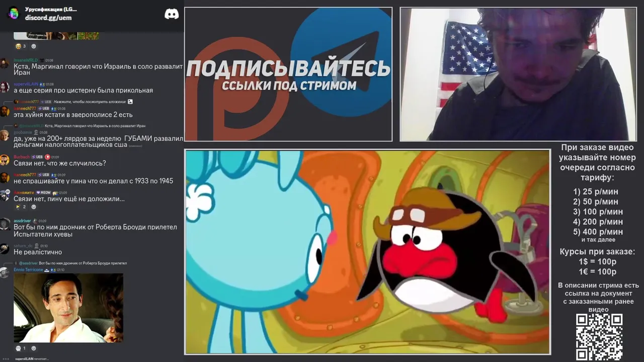Viewport: 644px width, 362px height.
Task: Open assdriver's avatar
Action: coord(5,224)
